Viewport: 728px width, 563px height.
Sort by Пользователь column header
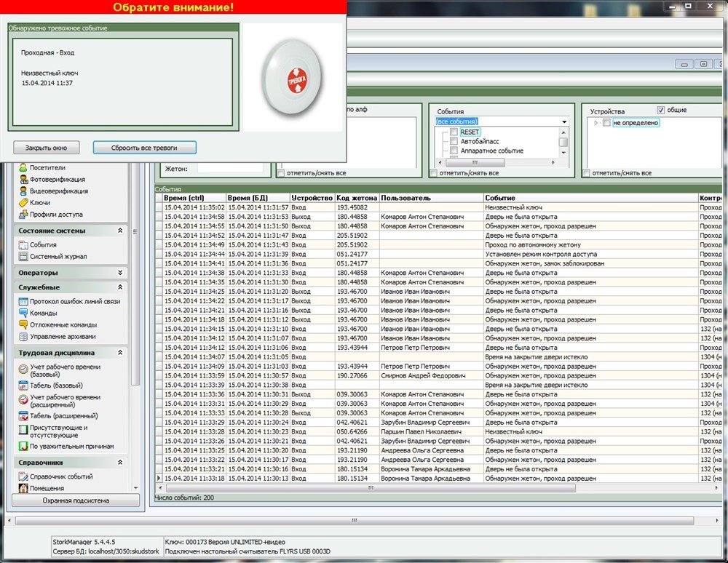pyautogui.click(x=431, y=198)
